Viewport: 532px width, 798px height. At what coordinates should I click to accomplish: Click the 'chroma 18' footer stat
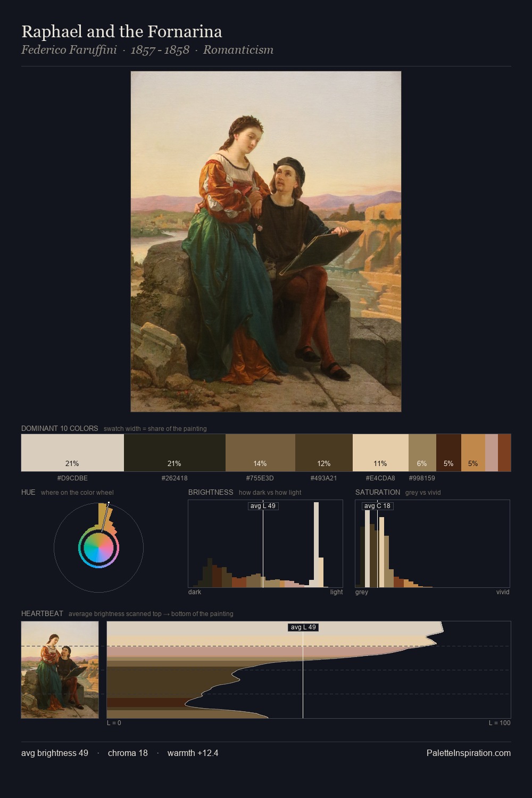(128, 753)
